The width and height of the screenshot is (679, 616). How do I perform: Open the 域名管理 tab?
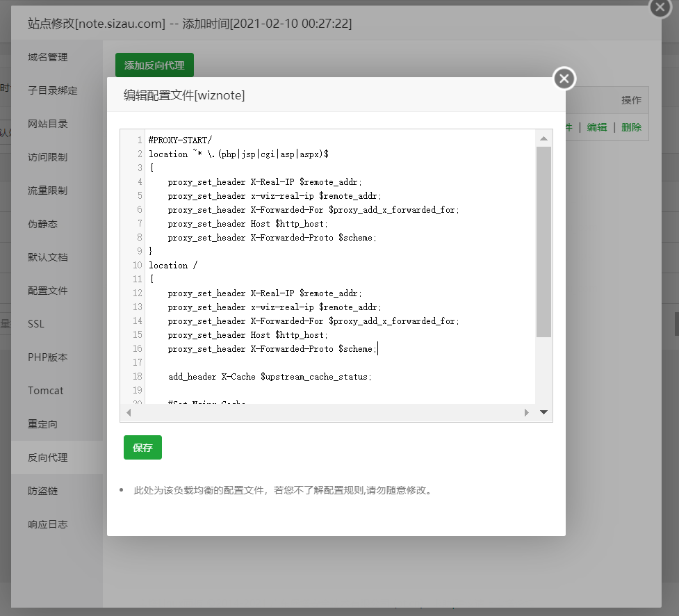click(x=48, y=57)
